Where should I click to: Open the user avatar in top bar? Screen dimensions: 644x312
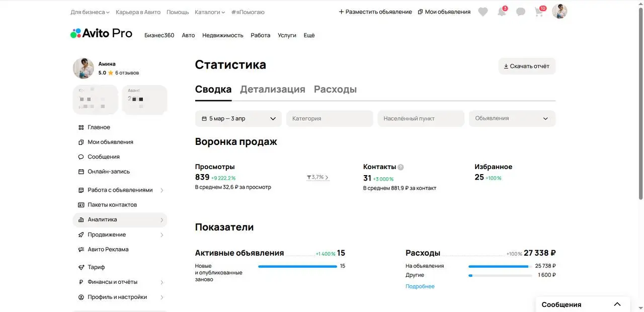point(559,12)
